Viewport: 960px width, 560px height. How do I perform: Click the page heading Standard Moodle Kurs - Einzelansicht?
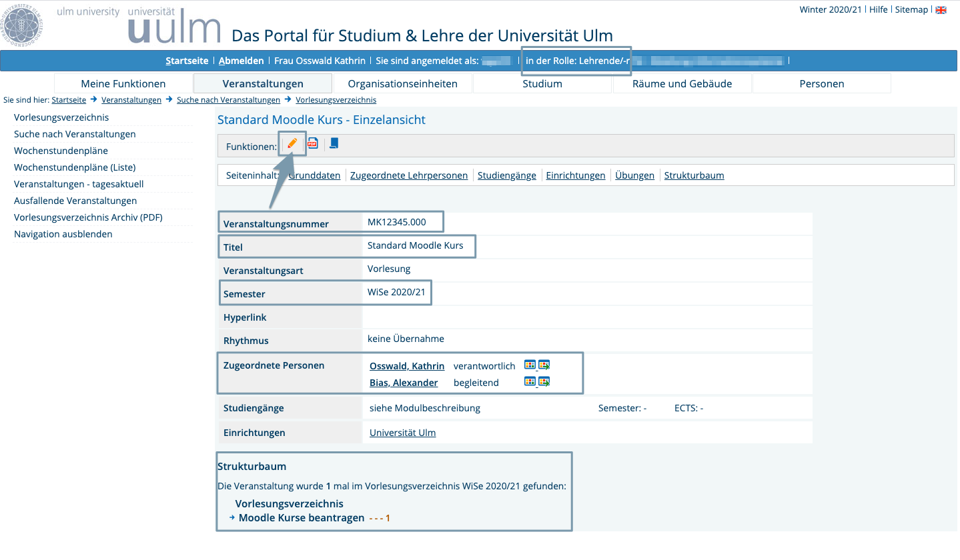click(322, 120)
